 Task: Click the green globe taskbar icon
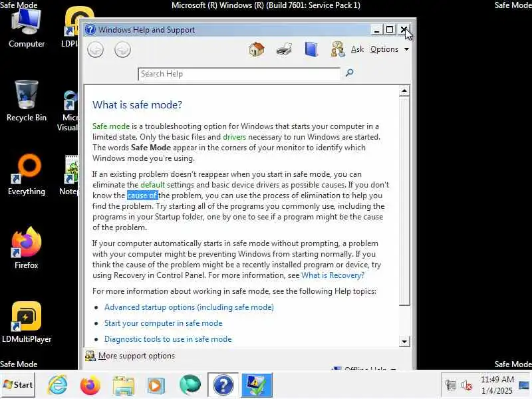[x=190, y=385]
